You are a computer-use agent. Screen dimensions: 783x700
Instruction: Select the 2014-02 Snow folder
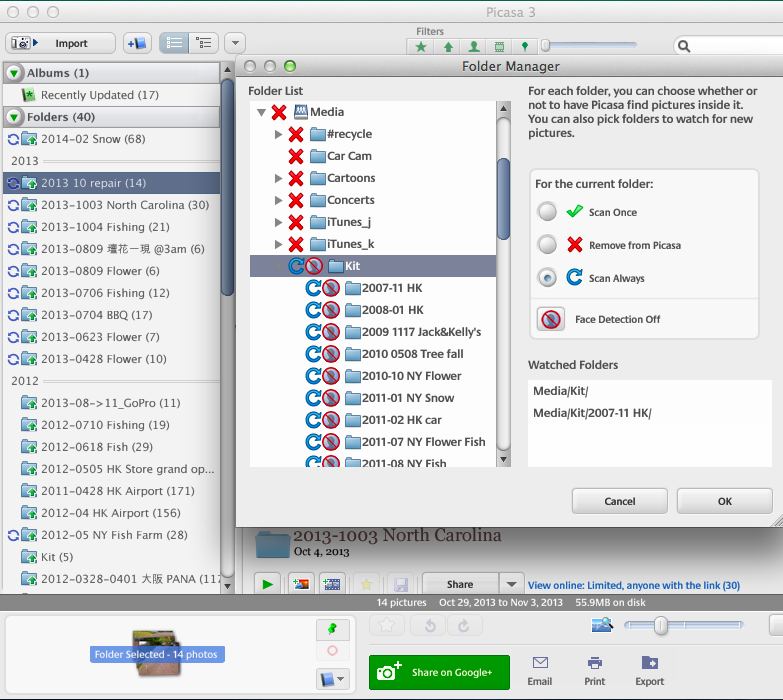pos(111,139)
